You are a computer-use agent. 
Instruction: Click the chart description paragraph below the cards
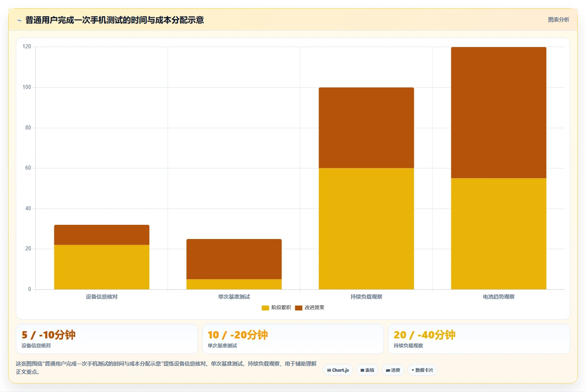(166, 368)
